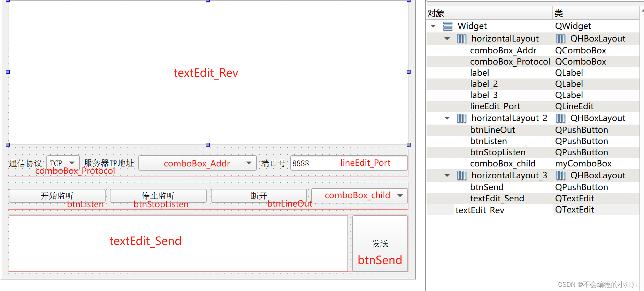
Task: Select textEdit_Rev in the object tree
Action: [x=480, y=210]
